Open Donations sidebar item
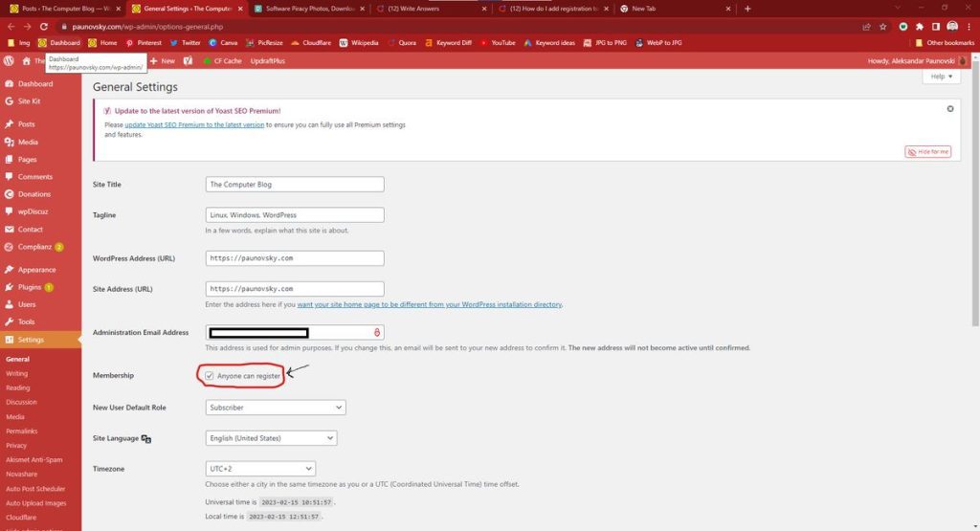 click(x=33, y=194)
